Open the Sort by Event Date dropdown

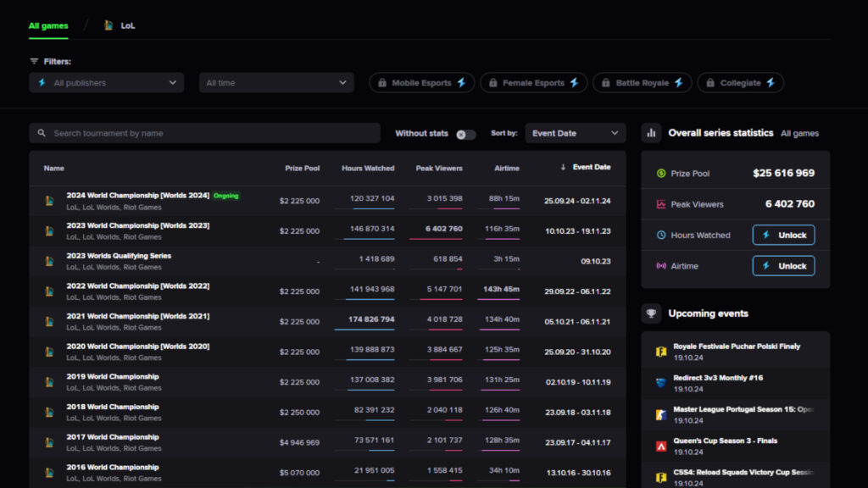point(575,133)
